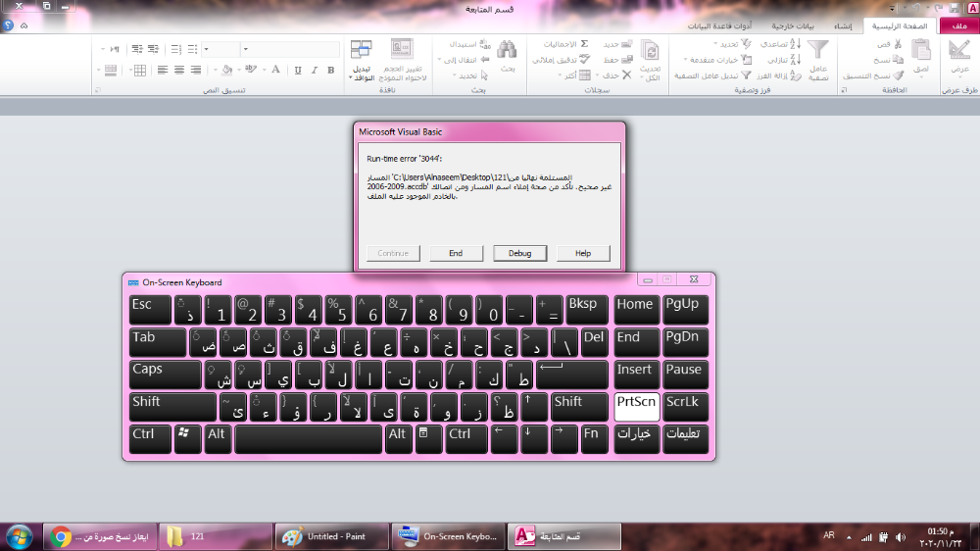Click Replace (استبدال) icon
The height and width of the screenshot is (551, 980).
coord(485,44)
